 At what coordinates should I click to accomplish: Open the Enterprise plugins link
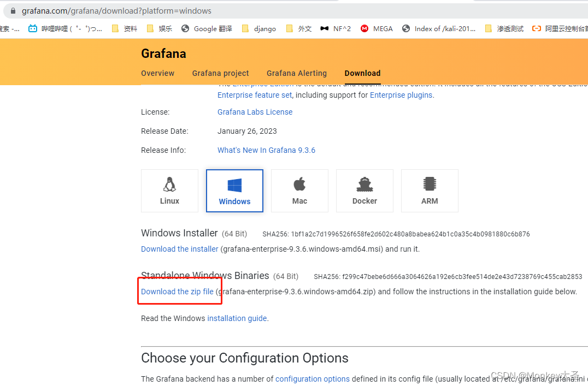[x=401, y=95]
